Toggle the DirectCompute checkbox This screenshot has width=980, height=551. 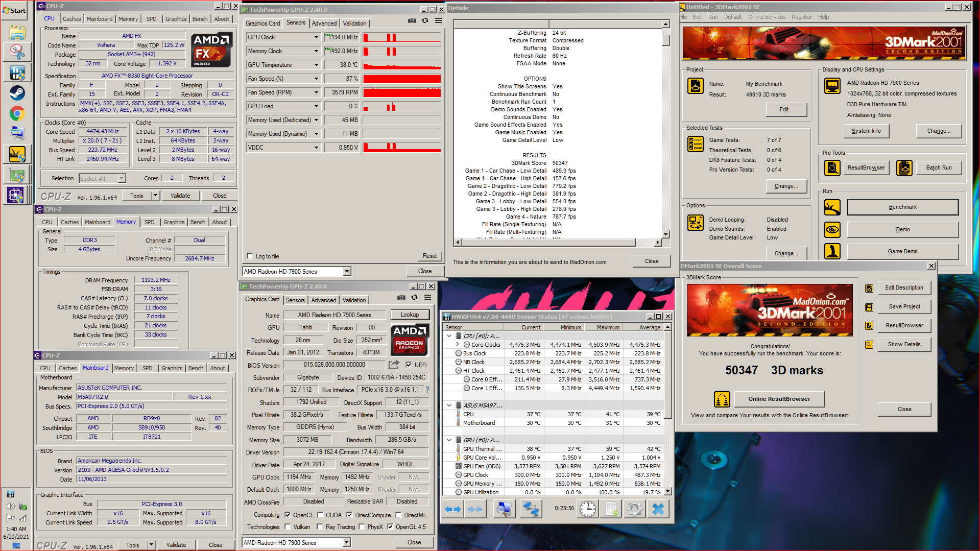click(349, 515)
